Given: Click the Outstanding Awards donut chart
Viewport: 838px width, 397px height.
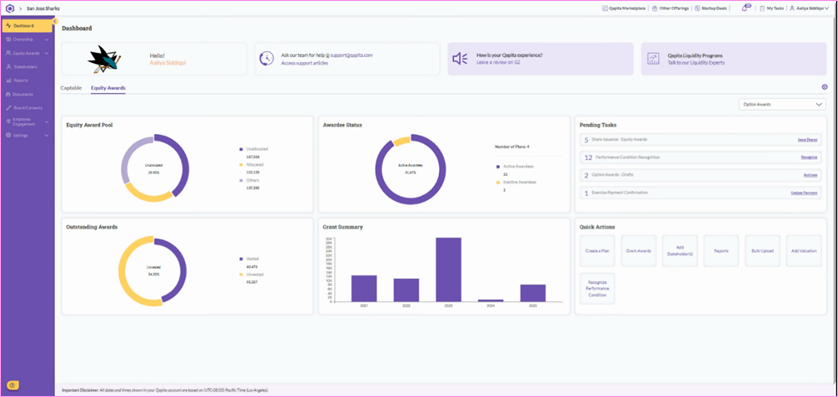Looking at the screenshot, I should [x=152, y=272].
